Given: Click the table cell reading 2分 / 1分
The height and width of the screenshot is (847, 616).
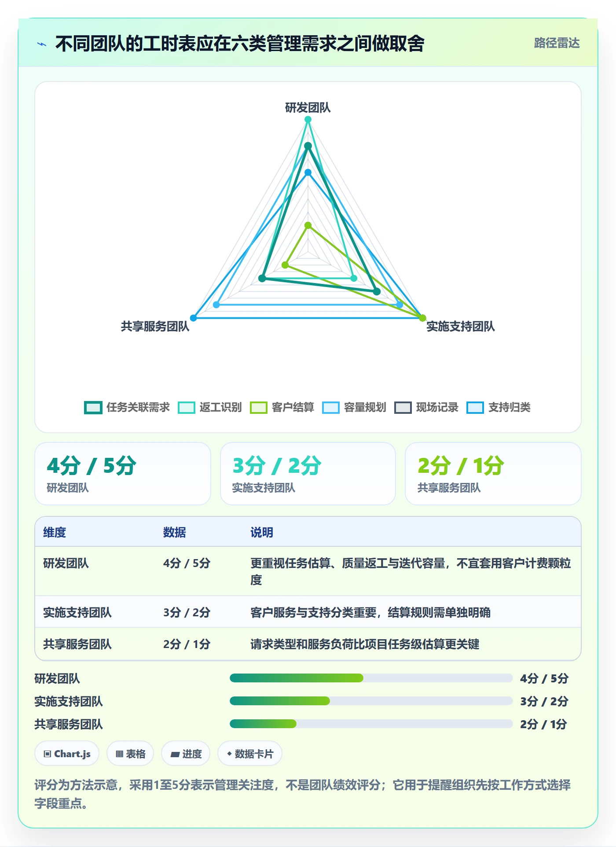Looking at the screenshot, I should [x=187, y=644].
